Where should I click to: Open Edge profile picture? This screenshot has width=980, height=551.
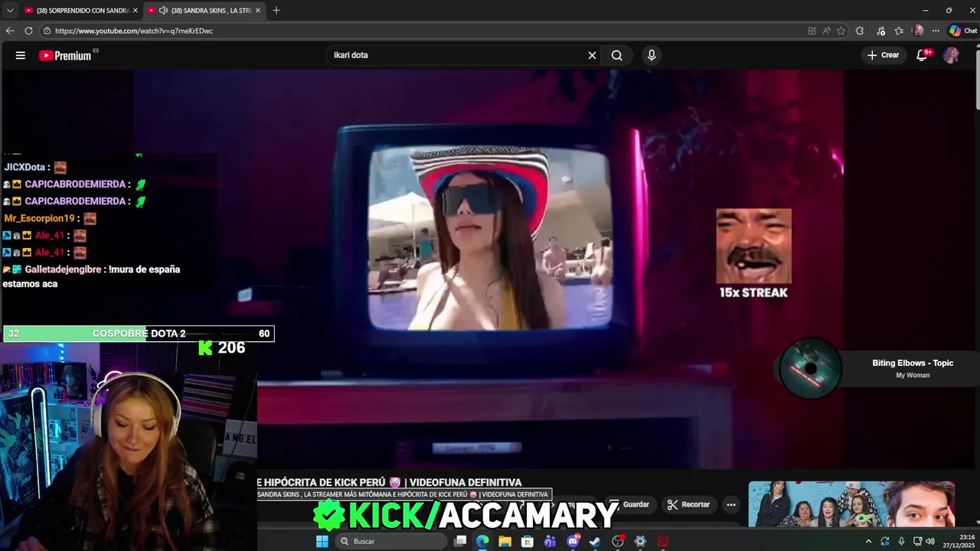point(918,31)
